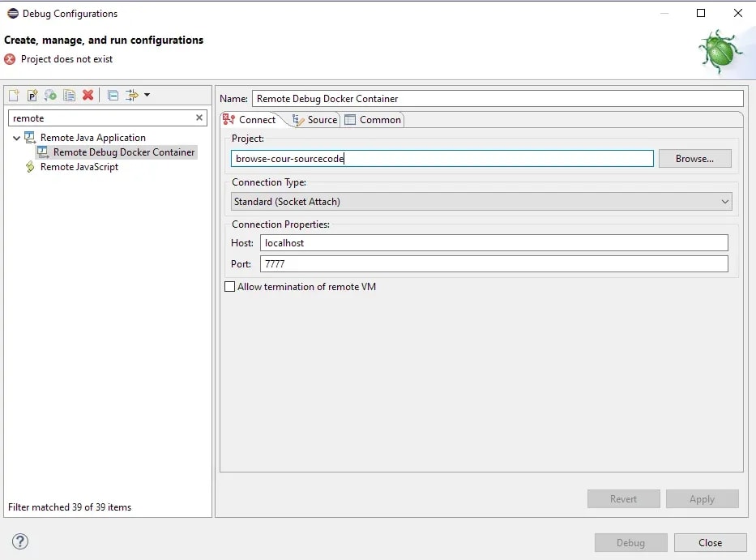The image size is (756, 560).
Task: Open the filter options dropdown arrow
Action: [x=147, y=95]
